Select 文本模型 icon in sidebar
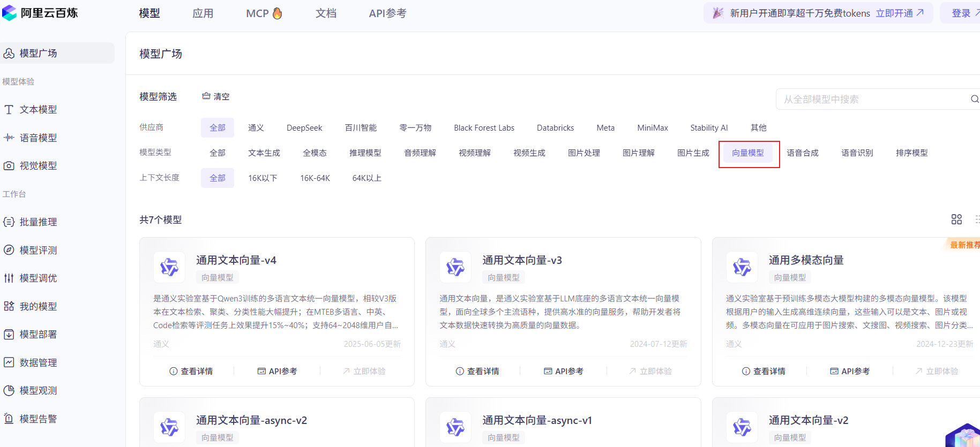The height and width of the screenshot is (447, 980). coord(9,109)
